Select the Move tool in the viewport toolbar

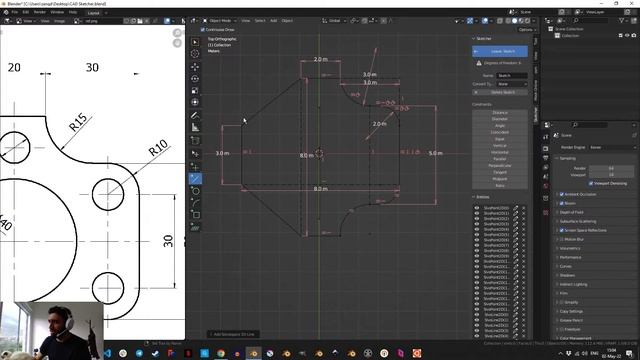(195, 66)
